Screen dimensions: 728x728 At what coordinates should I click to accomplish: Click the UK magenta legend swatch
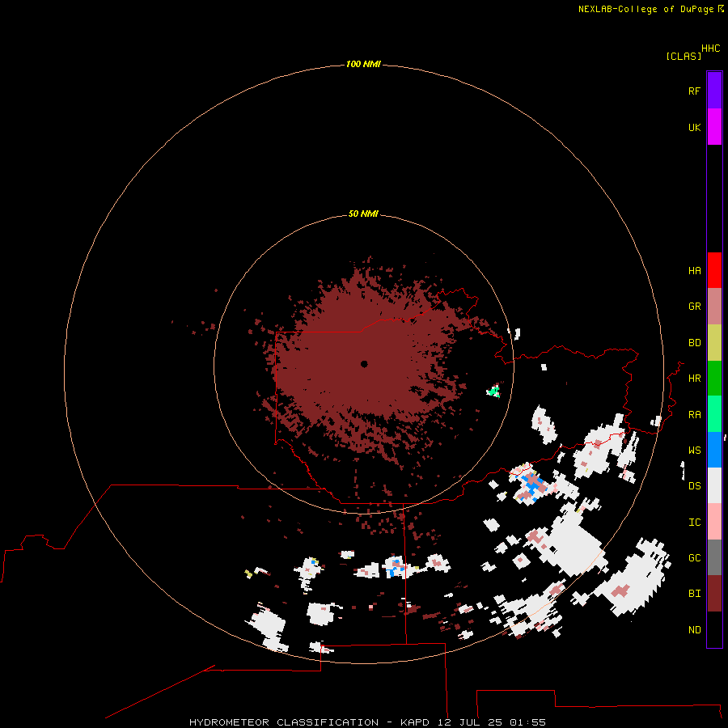714,127
